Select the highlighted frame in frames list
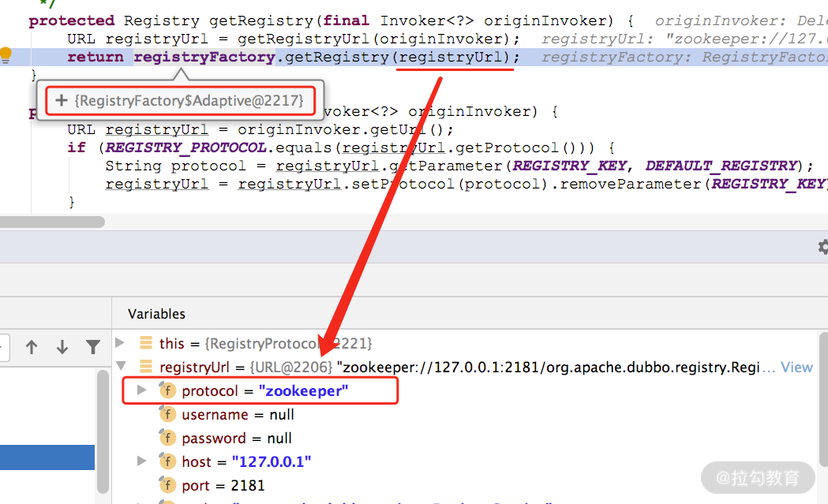The image size is (828, 504). 47,457
